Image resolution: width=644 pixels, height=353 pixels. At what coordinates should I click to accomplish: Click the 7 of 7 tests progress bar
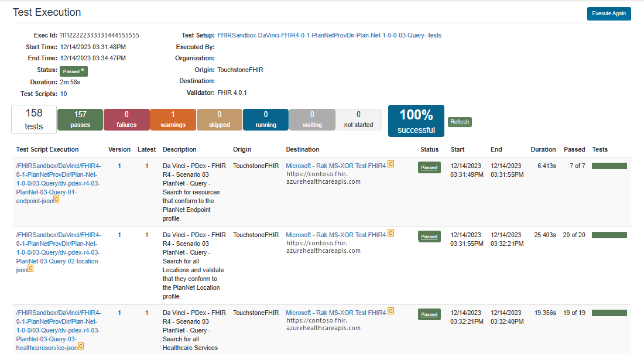click(x=609, y=166)
